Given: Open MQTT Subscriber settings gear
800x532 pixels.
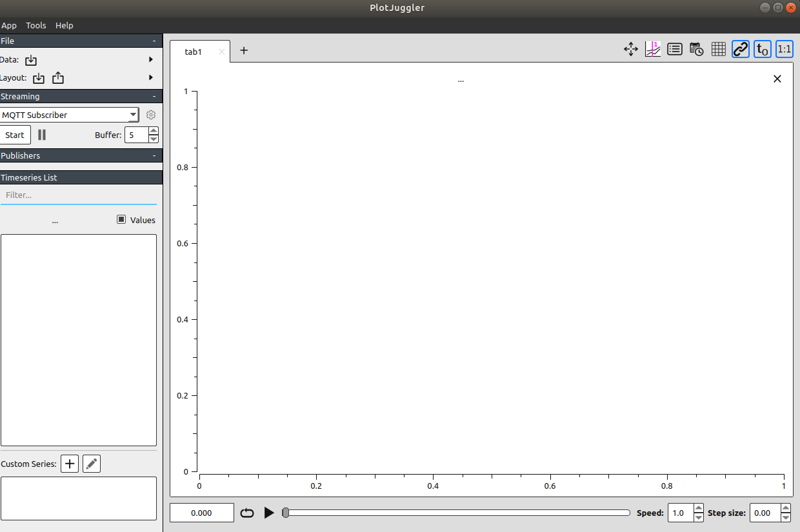Looking at the screenshot, I should coord(151,115).
